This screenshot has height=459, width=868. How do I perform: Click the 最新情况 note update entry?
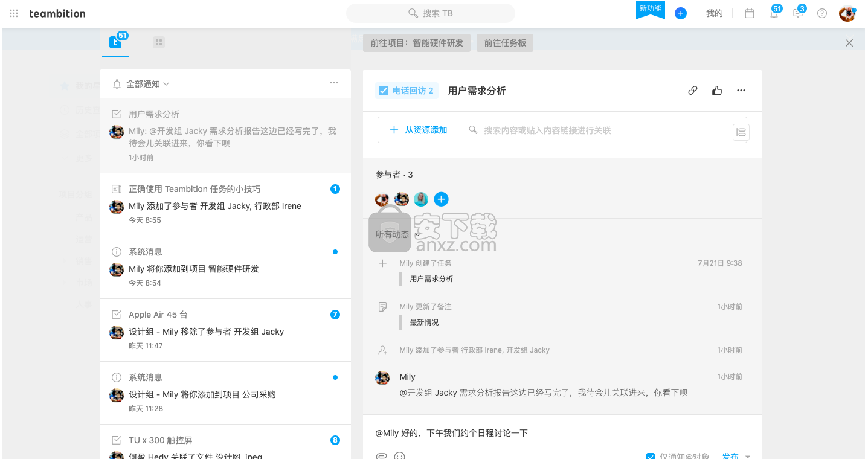(x=424, y=323)
